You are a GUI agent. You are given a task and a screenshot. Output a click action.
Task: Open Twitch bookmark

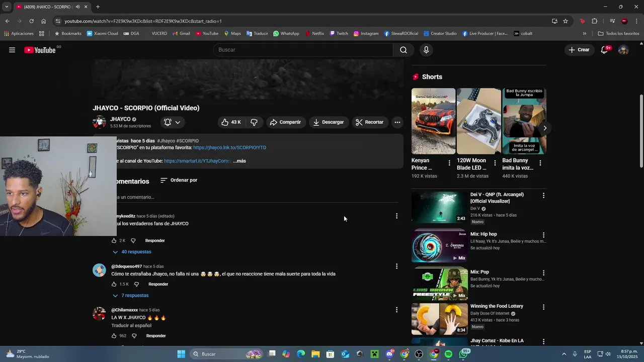coord(339,34)
